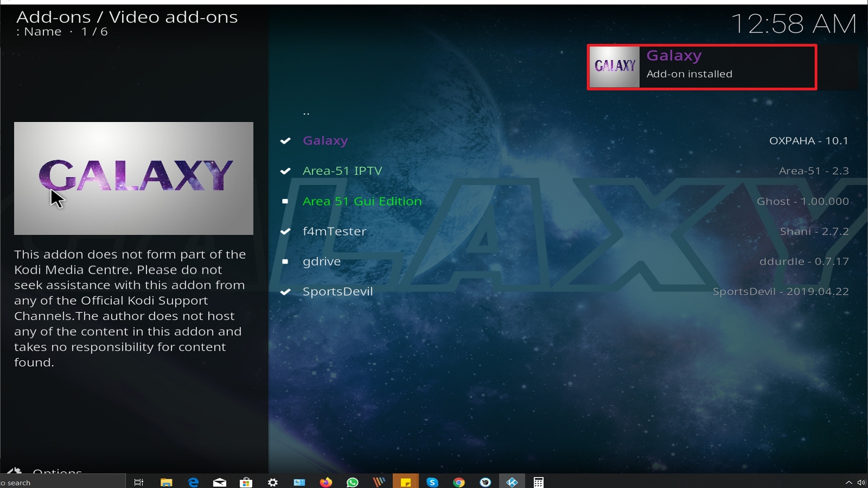Switch to Kodi taskbar icon
This screenshot has height=488, width=868.
tap(512, 482)
